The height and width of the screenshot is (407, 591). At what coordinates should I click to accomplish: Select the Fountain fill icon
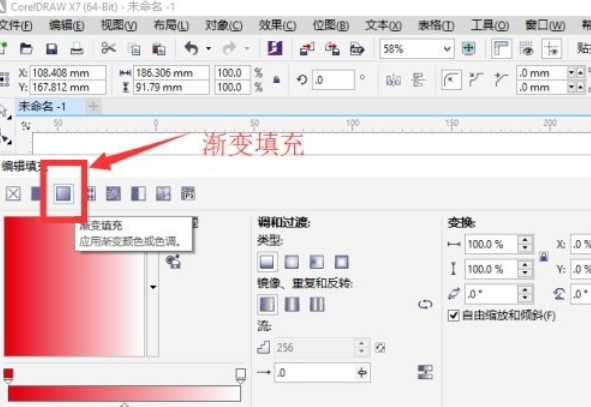(63, 194)
